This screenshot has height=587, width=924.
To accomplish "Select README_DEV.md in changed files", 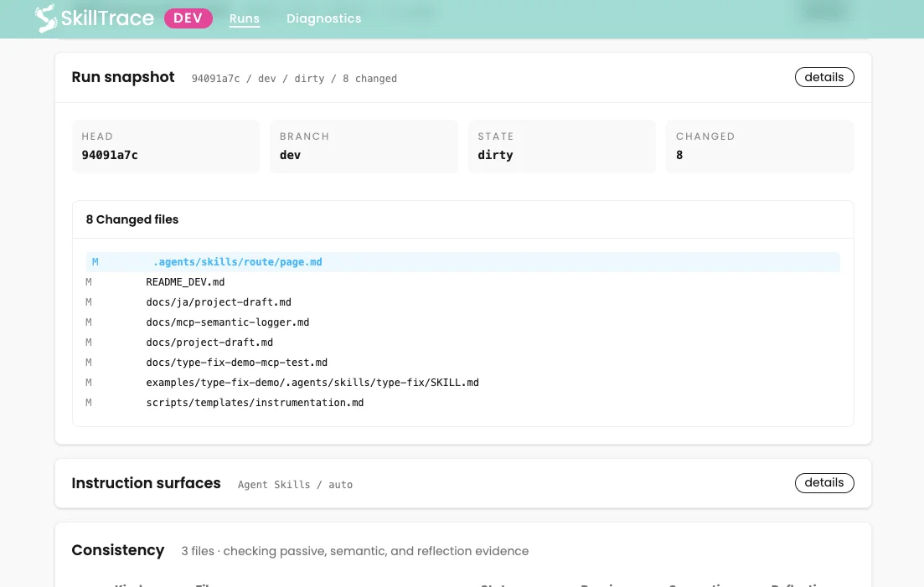I will (x=462, y=282).
